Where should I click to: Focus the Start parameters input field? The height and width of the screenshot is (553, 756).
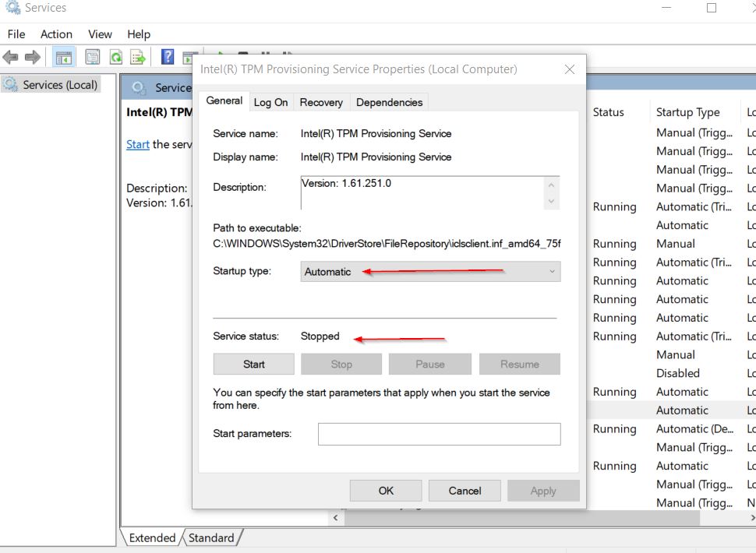[x=440, y=434]
